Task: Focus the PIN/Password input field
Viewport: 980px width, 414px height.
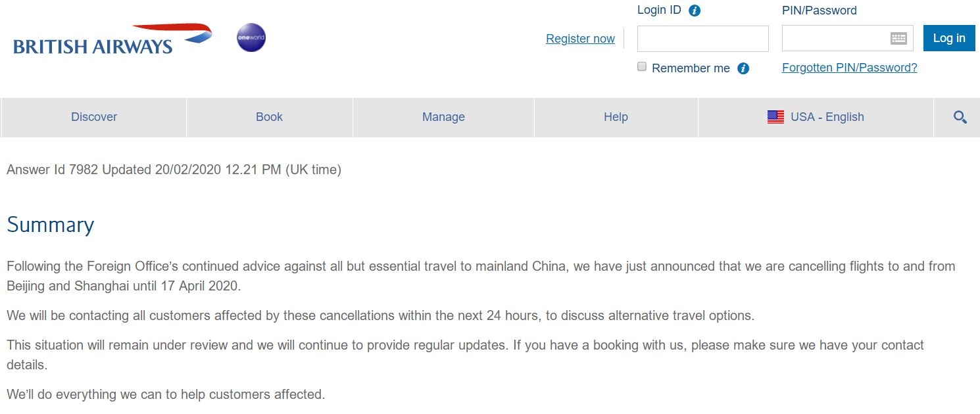Action: coord(835,39)
